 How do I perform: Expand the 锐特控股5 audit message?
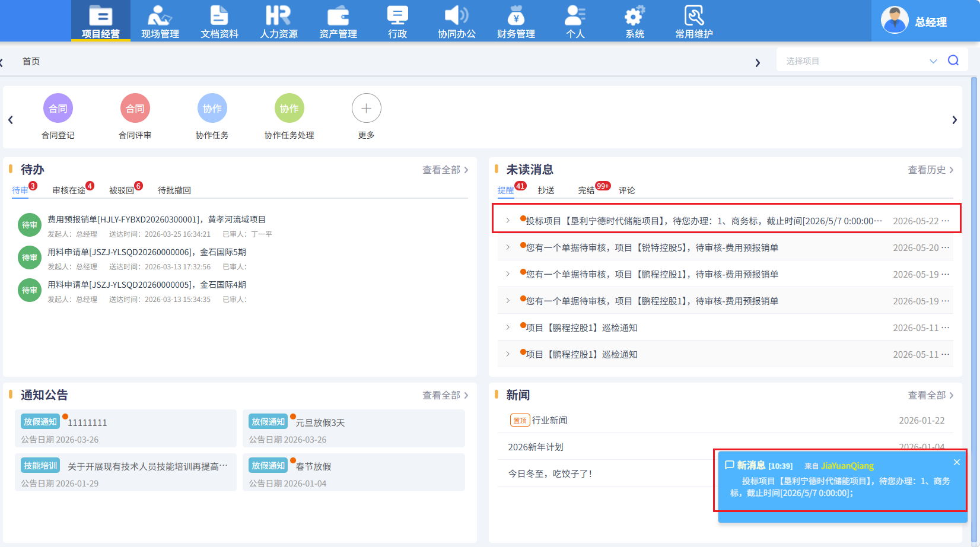point(508,247)
